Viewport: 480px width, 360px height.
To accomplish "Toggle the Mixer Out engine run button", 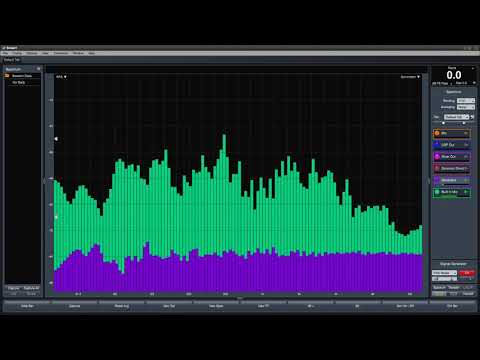I will tap(466, 157).
